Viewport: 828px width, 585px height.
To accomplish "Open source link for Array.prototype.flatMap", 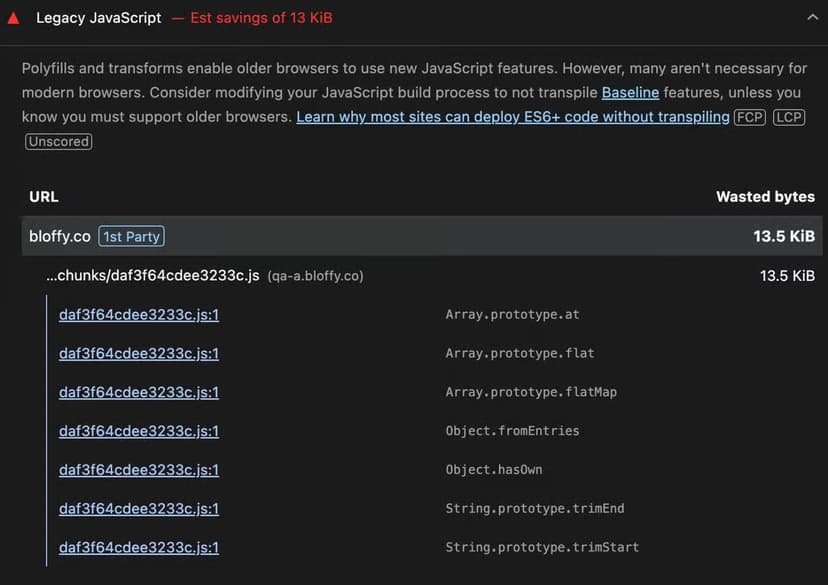I will pyautogui.click(x=139, y=392).
